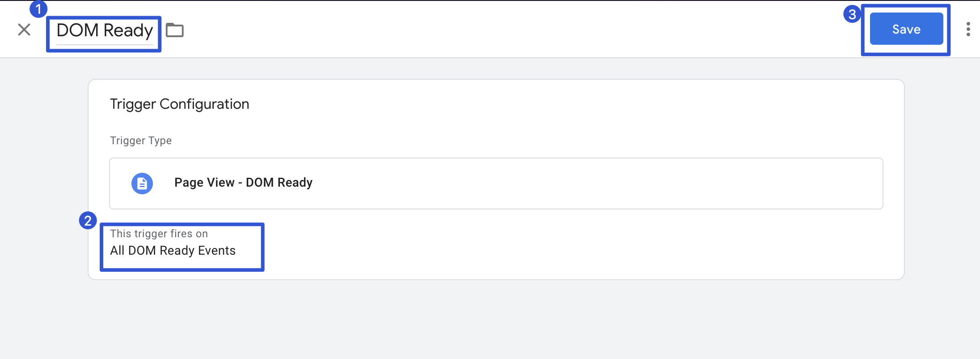This screenshot has width=980, height=359.
Task: Click the All DOM Ready Events text
Action: pyautogui.click(x=173, y=251)
